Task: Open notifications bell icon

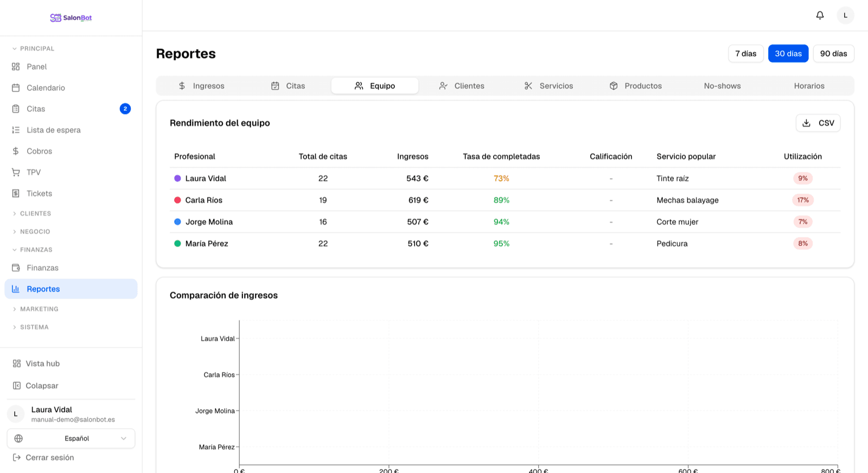Action: [x=820, y=15]
